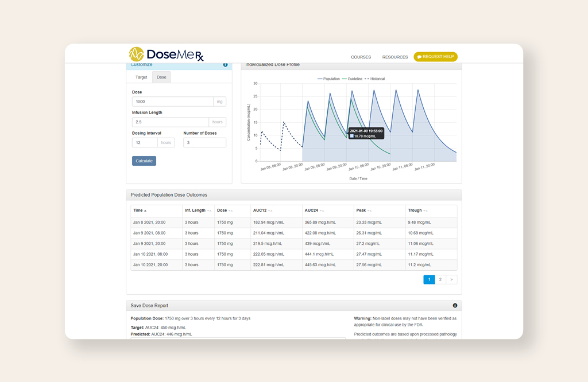Select the Jan 9 2021, 08:00 row time
The width and height of the screenshot is (588, 382).
click(x=149, y=233)
